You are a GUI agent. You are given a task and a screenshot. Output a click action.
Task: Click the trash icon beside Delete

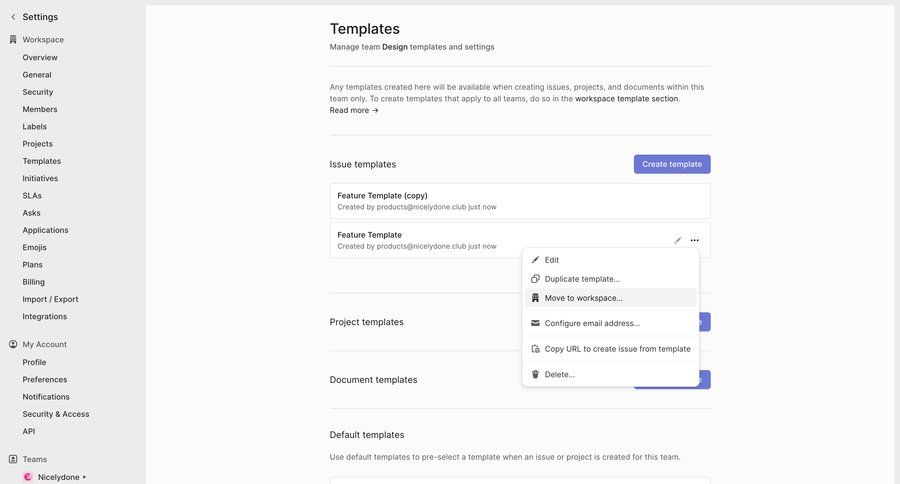pyautogui.click(x=535, y=374)
